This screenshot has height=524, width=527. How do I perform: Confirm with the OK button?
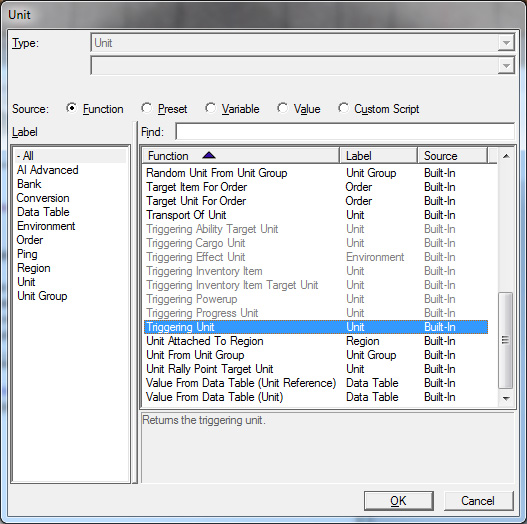click(399, 501)
